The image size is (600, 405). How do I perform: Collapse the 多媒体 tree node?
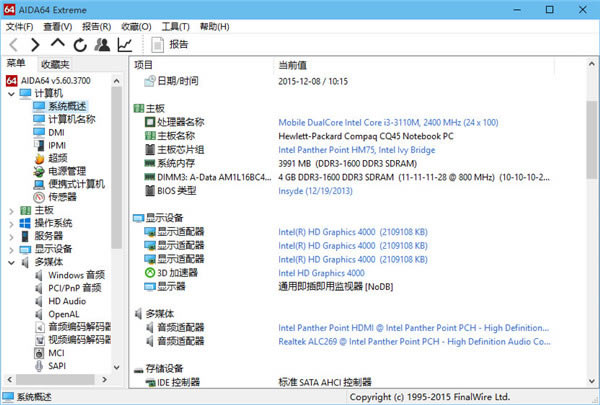(11, 262)
